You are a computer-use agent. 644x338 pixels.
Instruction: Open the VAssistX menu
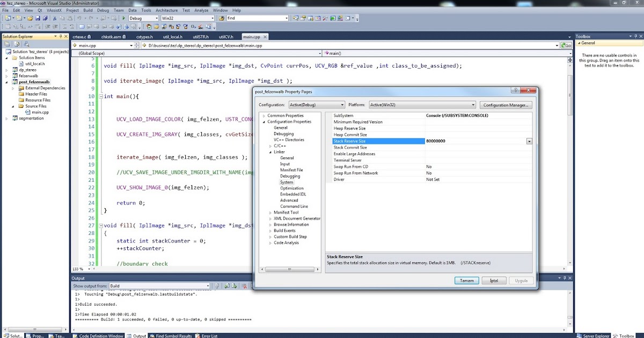[53, 10]
